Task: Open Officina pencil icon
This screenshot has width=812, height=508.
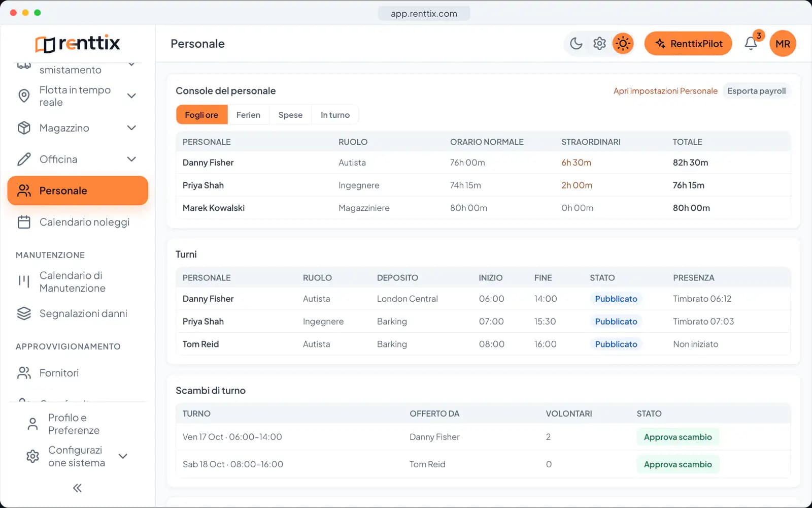Action: pyautogui.click(x=24, y=160)
